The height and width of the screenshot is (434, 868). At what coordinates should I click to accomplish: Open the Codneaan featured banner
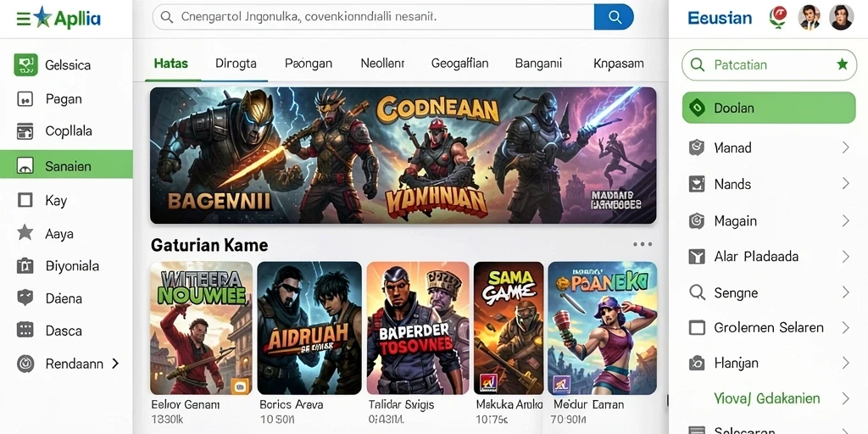pyautogui.click(x=403, y=155)
